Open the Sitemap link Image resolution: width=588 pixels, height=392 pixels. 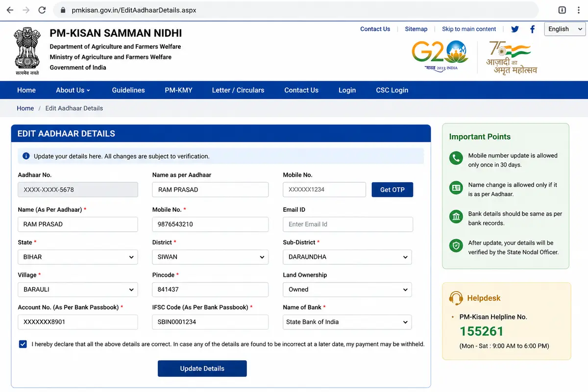pos(416,29)
